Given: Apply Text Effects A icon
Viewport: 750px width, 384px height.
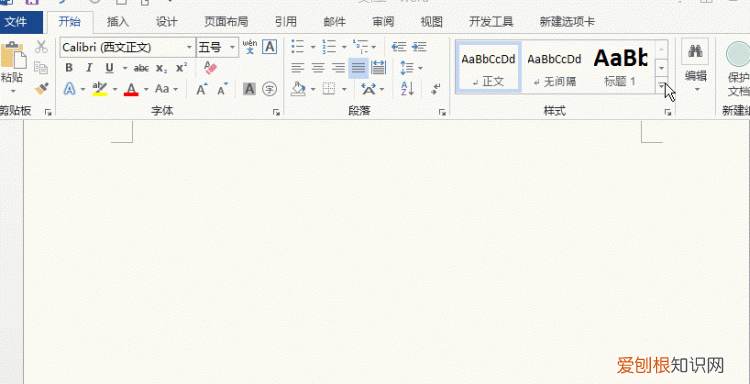Looking at the screenshot, I should pos(70,89).
